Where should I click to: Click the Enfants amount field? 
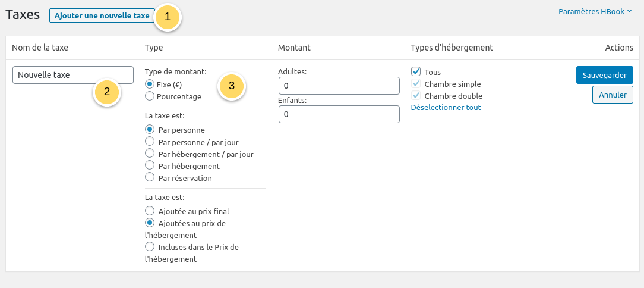tap(339, 114)
